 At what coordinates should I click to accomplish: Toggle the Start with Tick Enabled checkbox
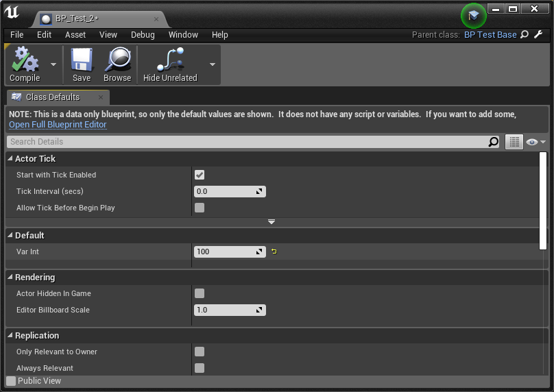point(200,175)
